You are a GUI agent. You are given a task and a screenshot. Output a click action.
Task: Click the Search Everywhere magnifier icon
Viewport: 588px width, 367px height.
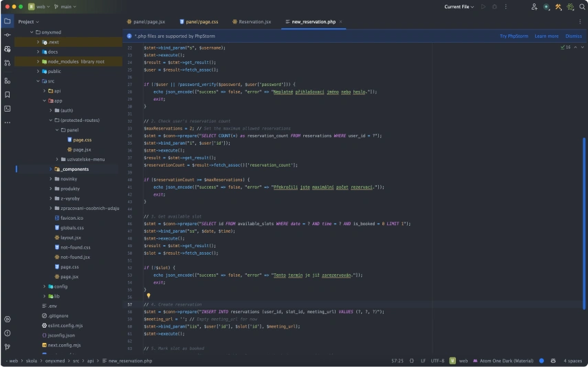coord(582,7)
